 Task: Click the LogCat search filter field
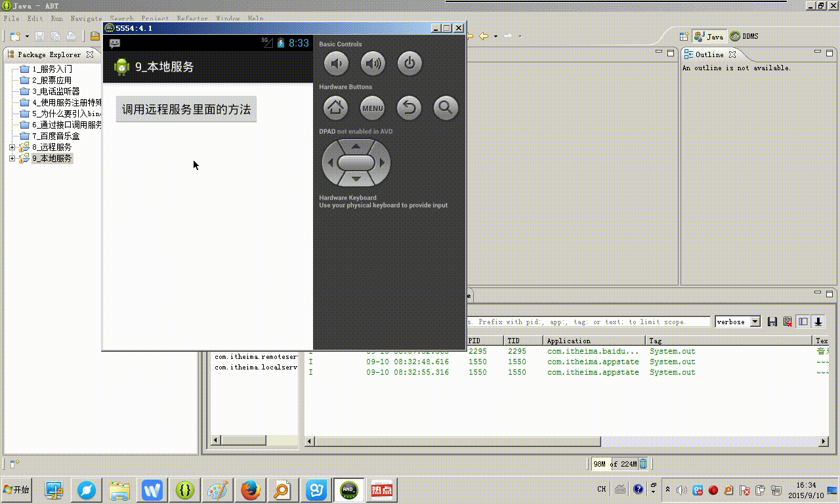[588, 322]
